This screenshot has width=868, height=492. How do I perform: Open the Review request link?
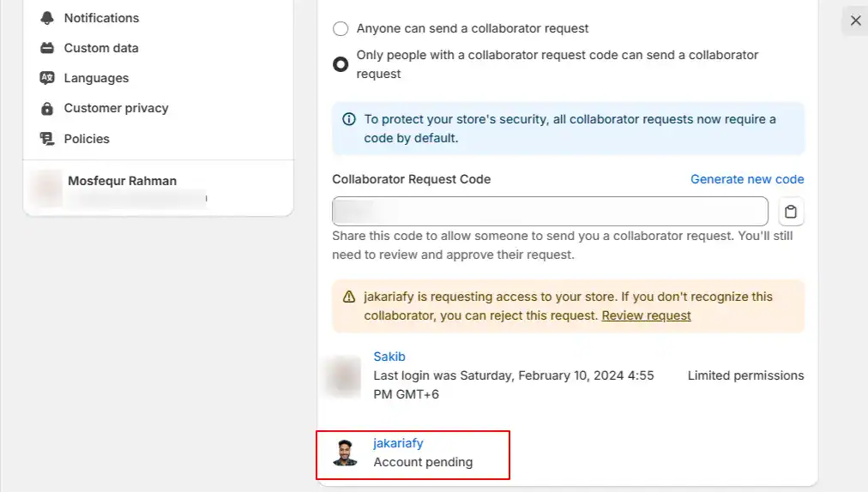646,315
